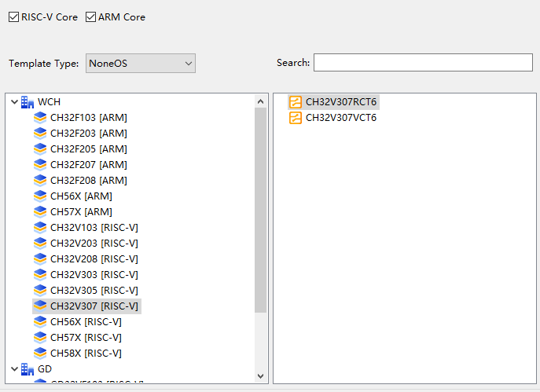Click the CH57X [RISC-V] series icon
The width and height of the screenshot is (540, 392).
pyautogui.click(x=40, y=338)
